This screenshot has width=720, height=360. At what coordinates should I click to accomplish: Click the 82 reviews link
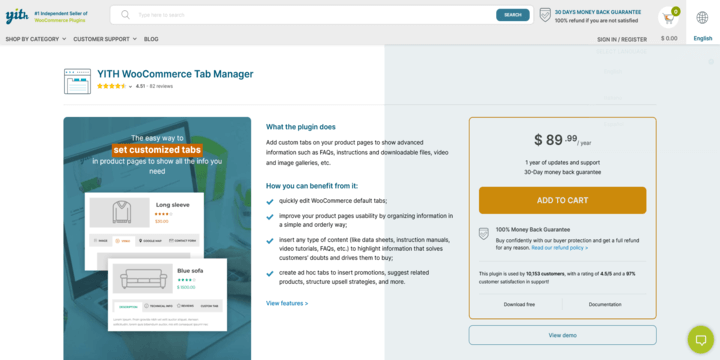161,86
